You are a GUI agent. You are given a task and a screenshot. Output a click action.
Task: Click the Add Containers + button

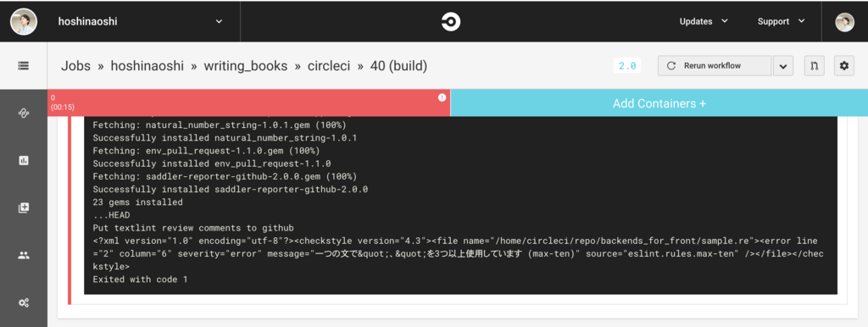659,103
